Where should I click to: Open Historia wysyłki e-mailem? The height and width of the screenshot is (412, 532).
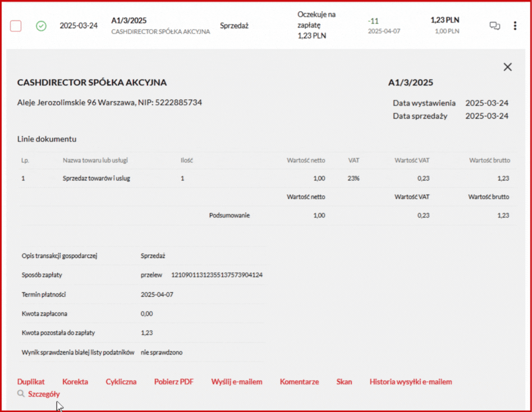click(411, 382)
